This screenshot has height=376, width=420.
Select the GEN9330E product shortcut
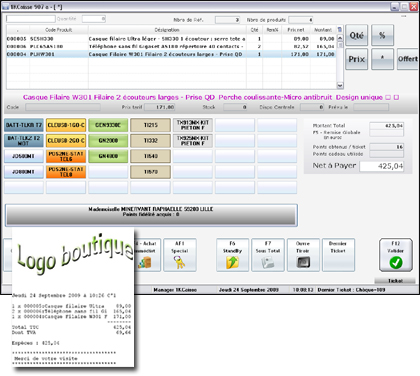pyautogui.click(x=108, y=125)
